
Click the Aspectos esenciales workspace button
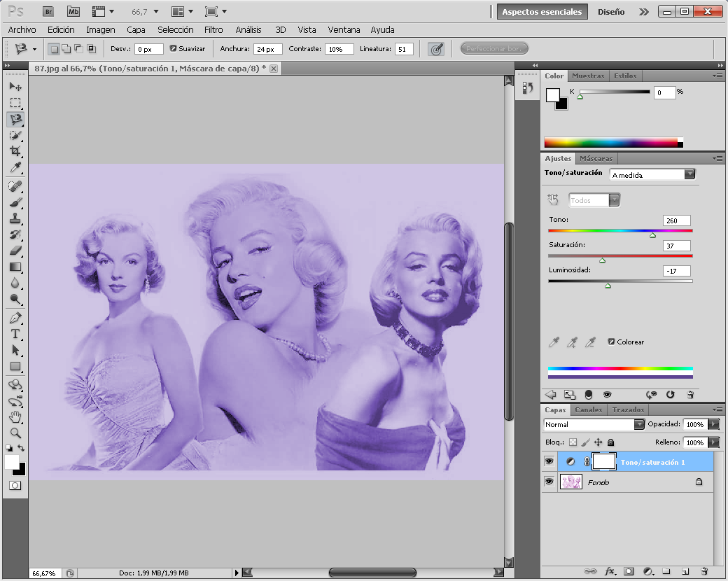tap(542, 12)
